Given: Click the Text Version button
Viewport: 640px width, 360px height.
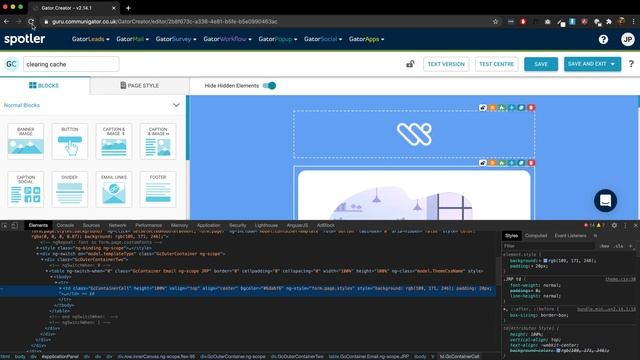Looking at the screenshot, I should 446,64.
